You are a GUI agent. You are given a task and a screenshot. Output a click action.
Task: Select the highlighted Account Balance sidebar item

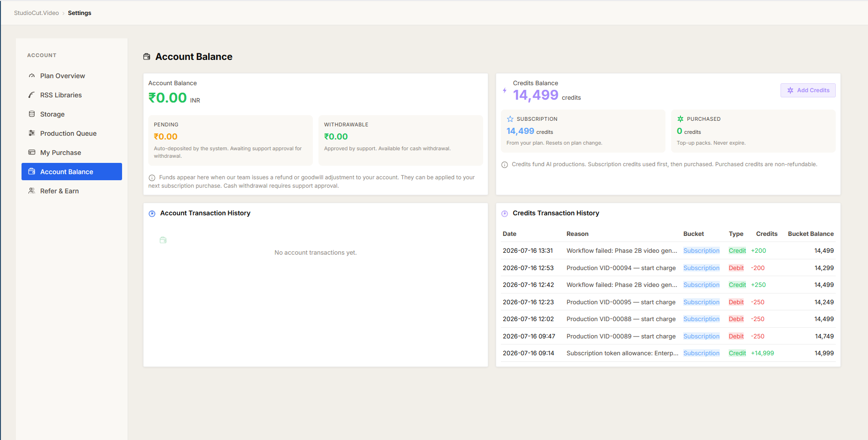click(72, 172)
